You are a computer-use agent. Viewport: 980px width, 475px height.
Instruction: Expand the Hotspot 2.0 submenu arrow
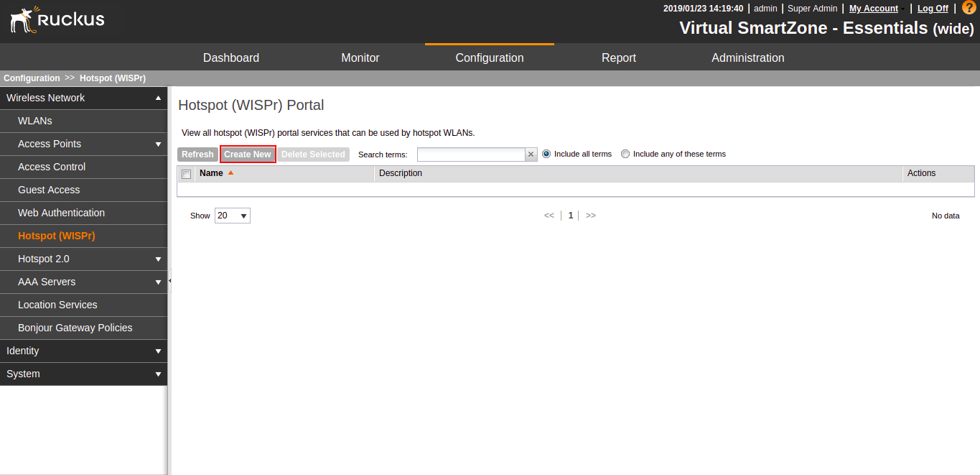coord(158,259)
